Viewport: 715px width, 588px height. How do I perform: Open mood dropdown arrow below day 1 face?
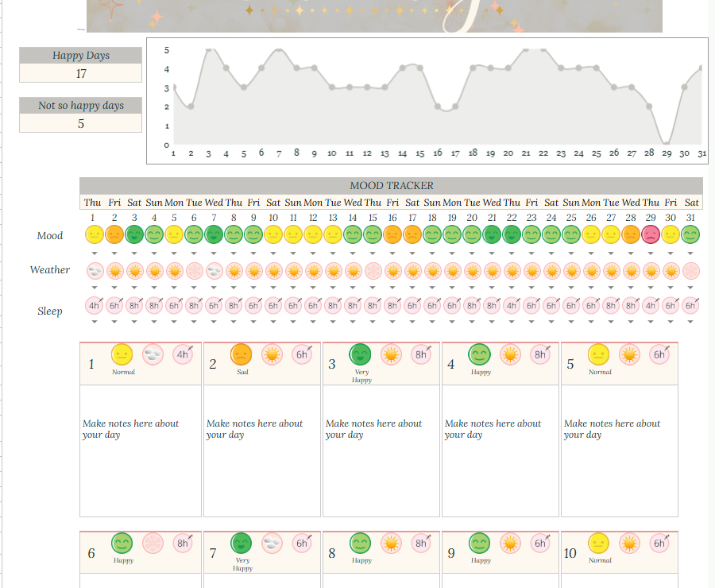coord(95,253)
